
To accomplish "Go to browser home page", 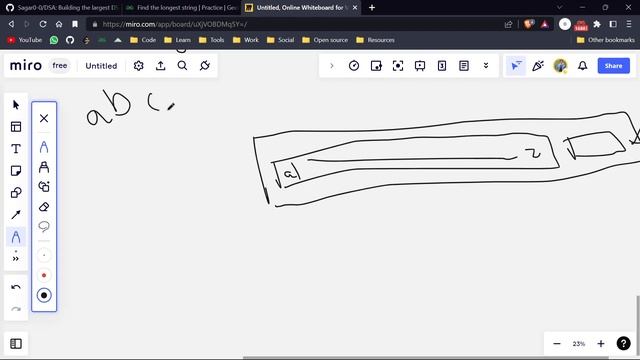I will pos(59,24).
